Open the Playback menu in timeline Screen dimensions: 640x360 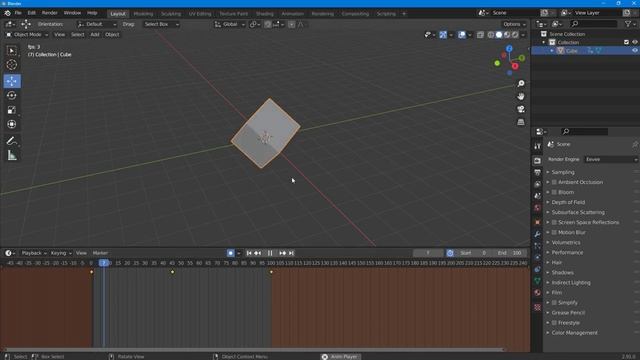point(33,253)
